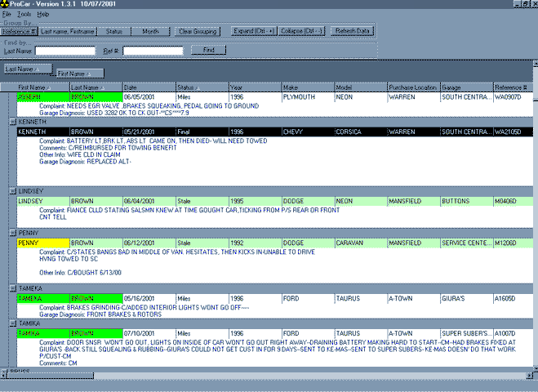Click the ProCar title bar app icon
538x392 pixels.
click(x=6, y=5)
